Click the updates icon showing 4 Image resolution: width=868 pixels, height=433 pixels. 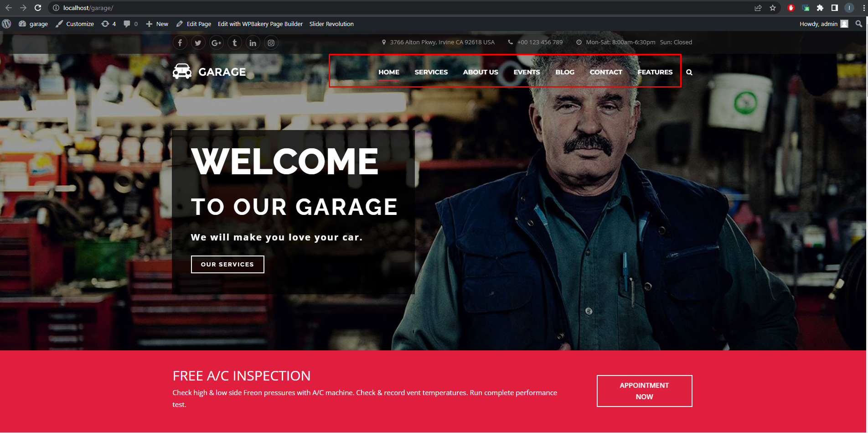pos(108,24)
